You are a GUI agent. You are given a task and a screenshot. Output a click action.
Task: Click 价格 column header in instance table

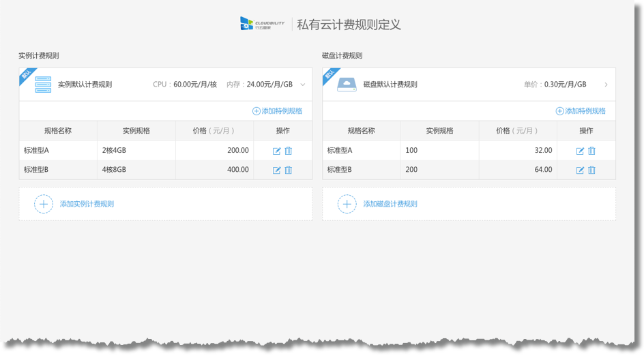pyautogui.click(x=214, y=131)
